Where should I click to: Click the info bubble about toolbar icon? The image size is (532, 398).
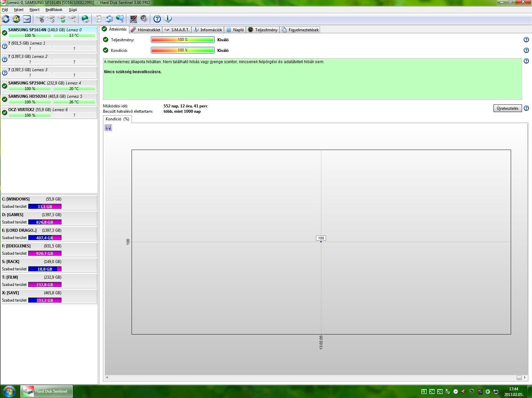(x=168, y=19)
